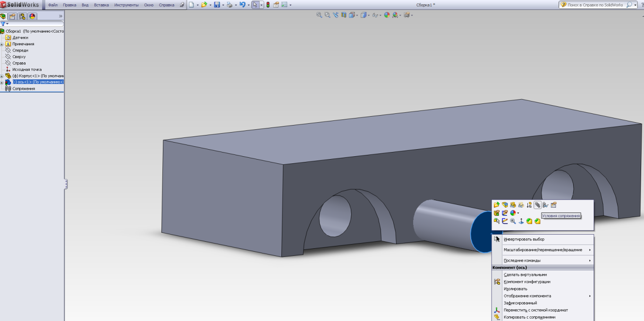This screenshot has width=644, height=321.
Task: Open the Справка menu
Action: [166, 5]
